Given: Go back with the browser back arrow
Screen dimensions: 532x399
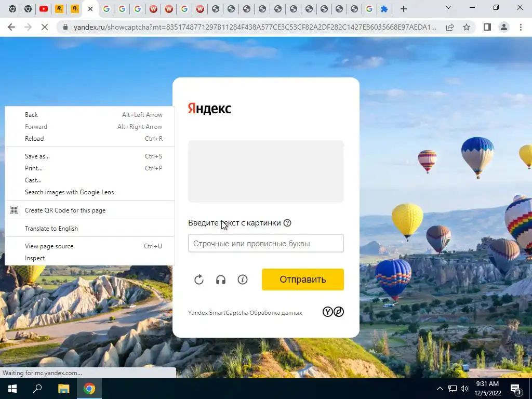Looking at the screenshot, I should (11, 27).
